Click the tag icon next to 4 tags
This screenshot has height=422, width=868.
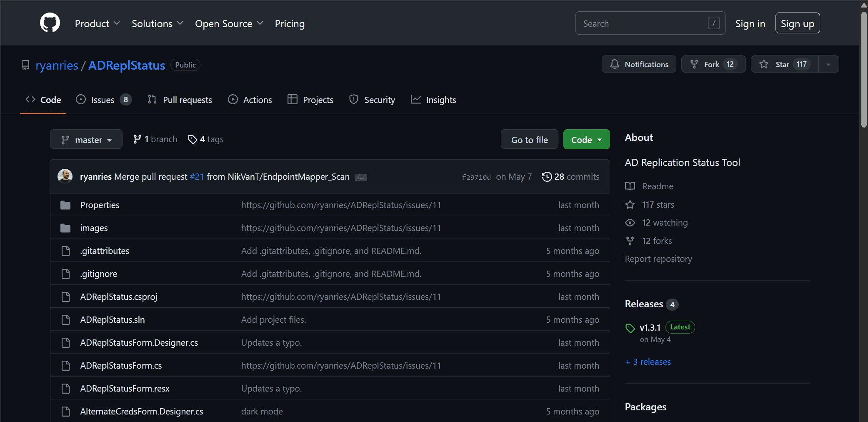(192, 139)
